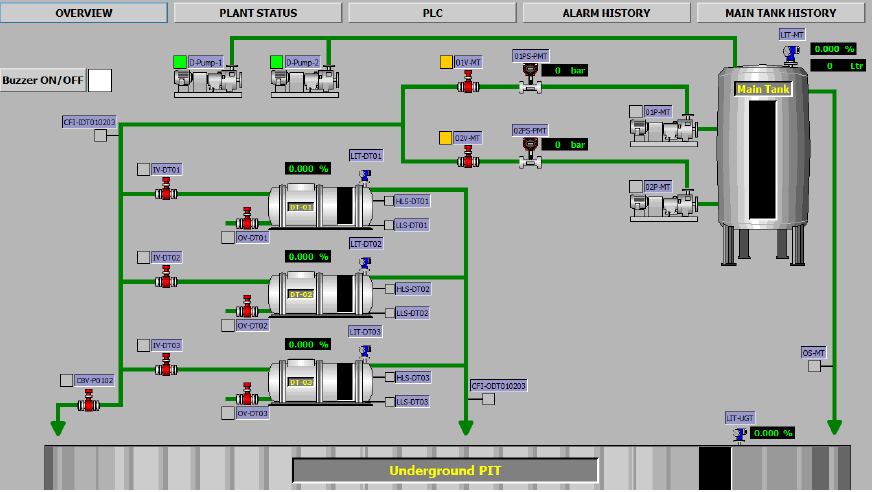Viewport: 872px width, 492px height.
Task: Click the Underground PIT label
Action: (x=445, y=470)
